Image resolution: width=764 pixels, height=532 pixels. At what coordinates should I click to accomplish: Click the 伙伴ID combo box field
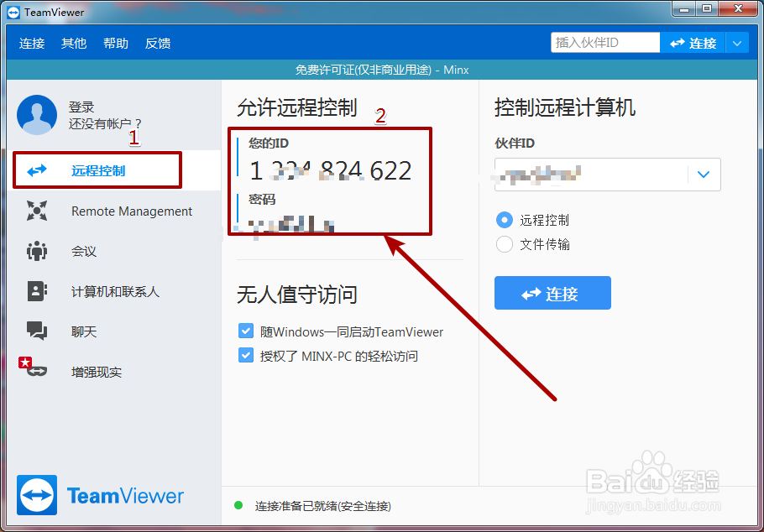(x=608, y=175)
